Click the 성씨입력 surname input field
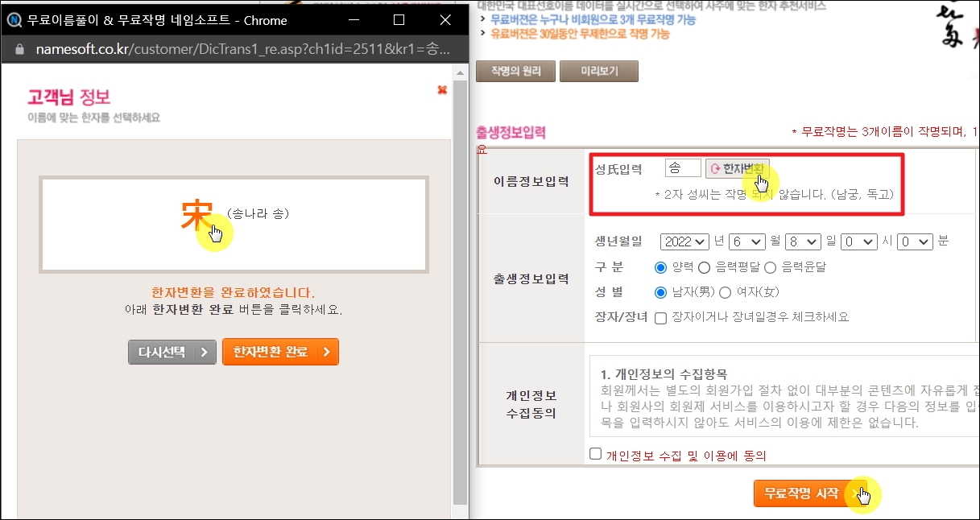Image resolution: width=980 pixels, height=520 pixels. click(x=683, y=168)
